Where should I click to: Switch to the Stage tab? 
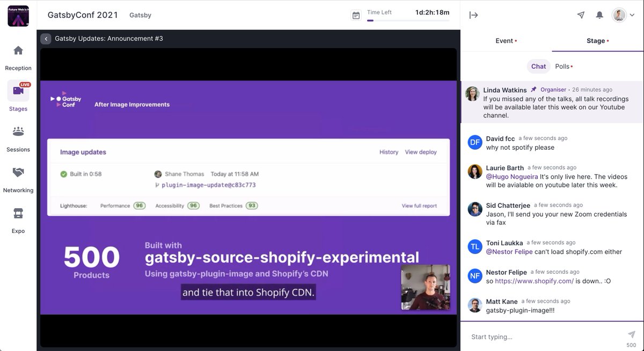pos(598,41)
